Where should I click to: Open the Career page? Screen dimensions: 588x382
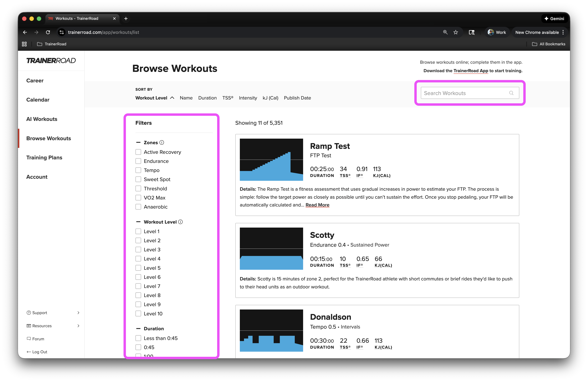[35, 80]
